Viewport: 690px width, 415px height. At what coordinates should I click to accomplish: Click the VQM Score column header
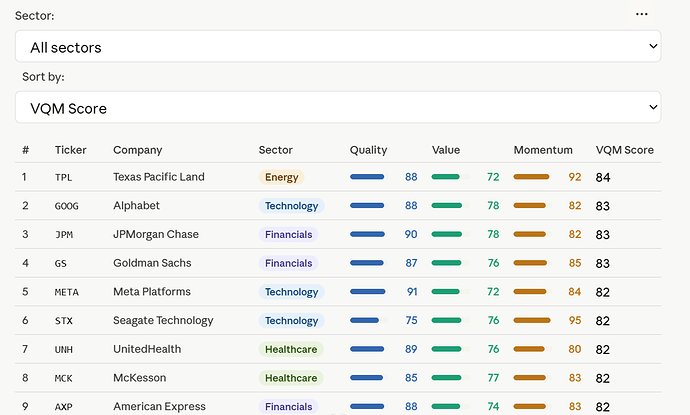tap(624, 150)
